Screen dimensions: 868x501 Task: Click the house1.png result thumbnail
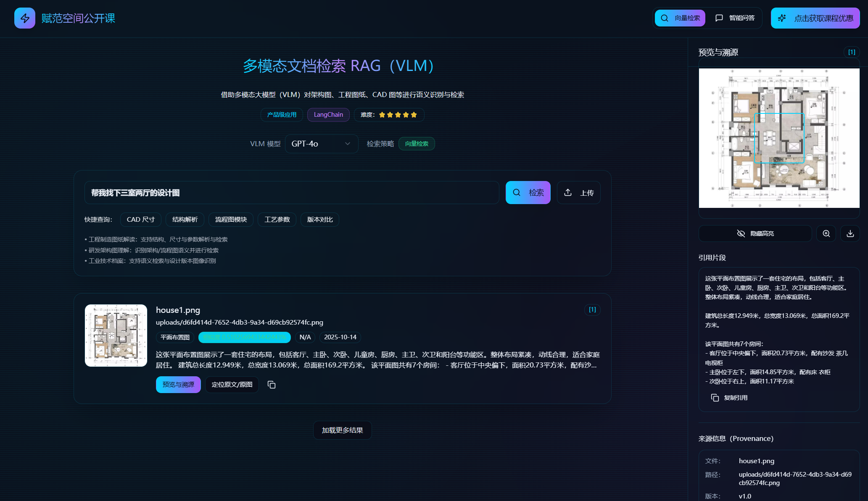click(116, 336)
